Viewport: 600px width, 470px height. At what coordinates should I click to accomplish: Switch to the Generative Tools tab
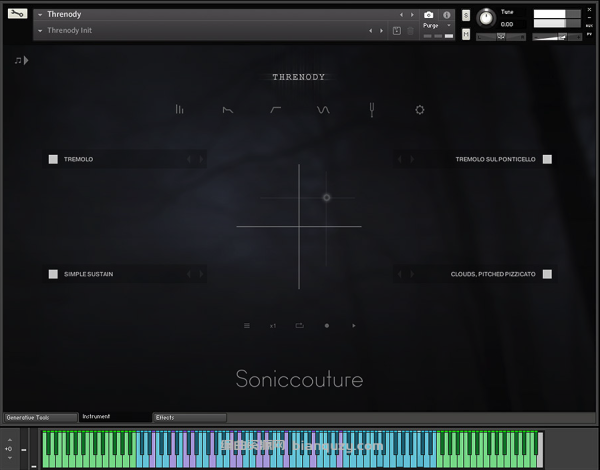[x=40, y=417]
